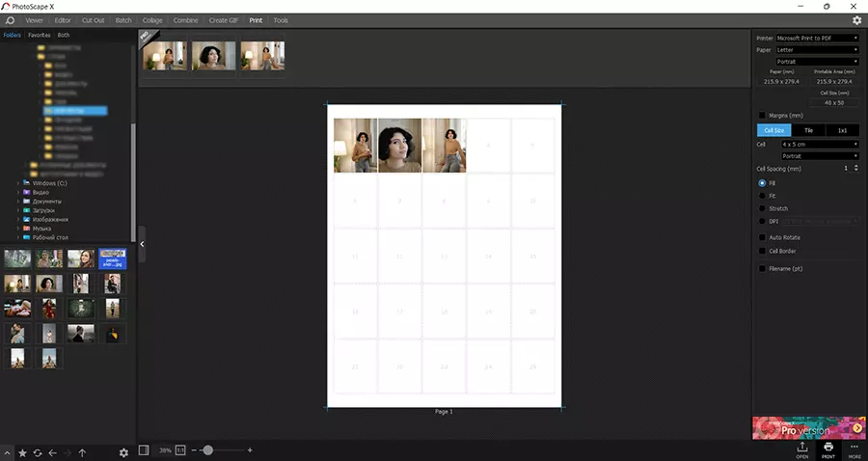
Task: Switch to the Viewer tab
Action: point(35,20)
